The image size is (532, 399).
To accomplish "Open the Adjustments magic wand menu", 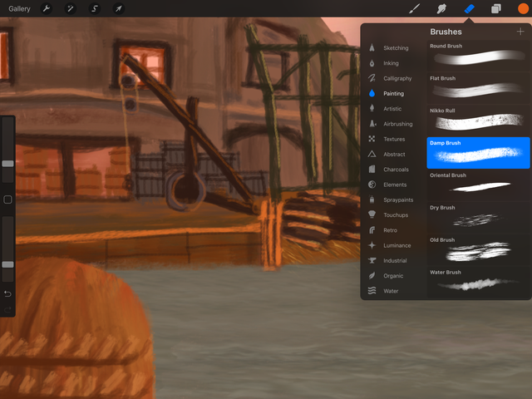I will pyautogui.click(x=70, y=8).
